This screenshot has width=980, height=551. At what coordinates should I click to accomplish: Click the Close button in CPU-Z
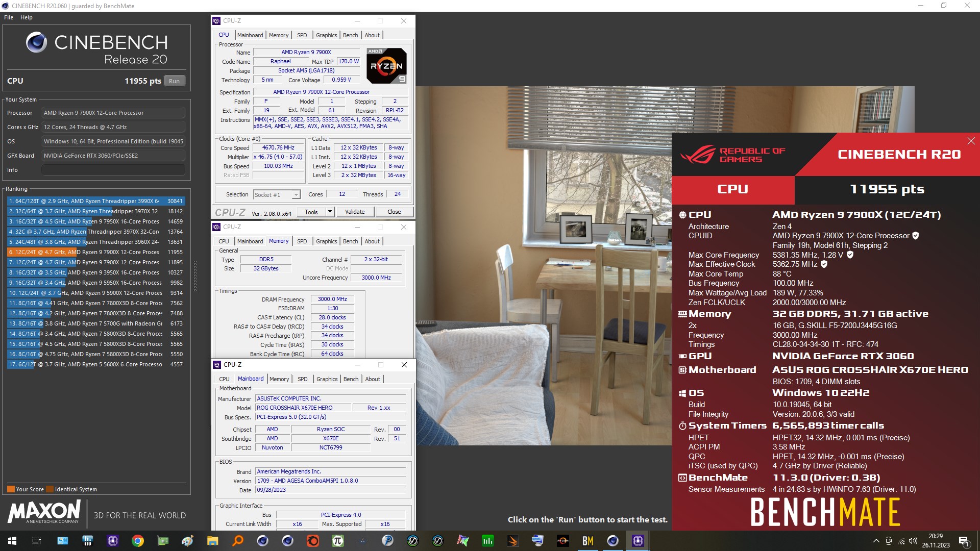394,212
